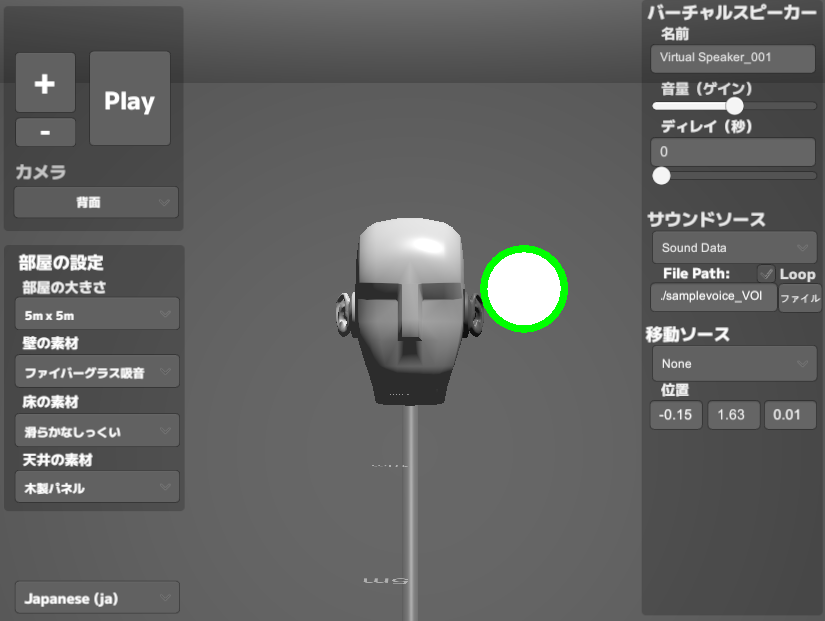Open the Japanese (ja) language selector
Screen dimensions: 825x621
(96, 597)
